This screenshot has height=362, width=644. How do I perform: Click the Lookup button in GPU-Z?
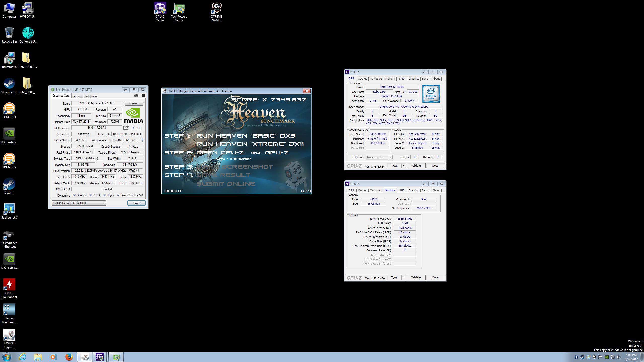coord(134,103)
